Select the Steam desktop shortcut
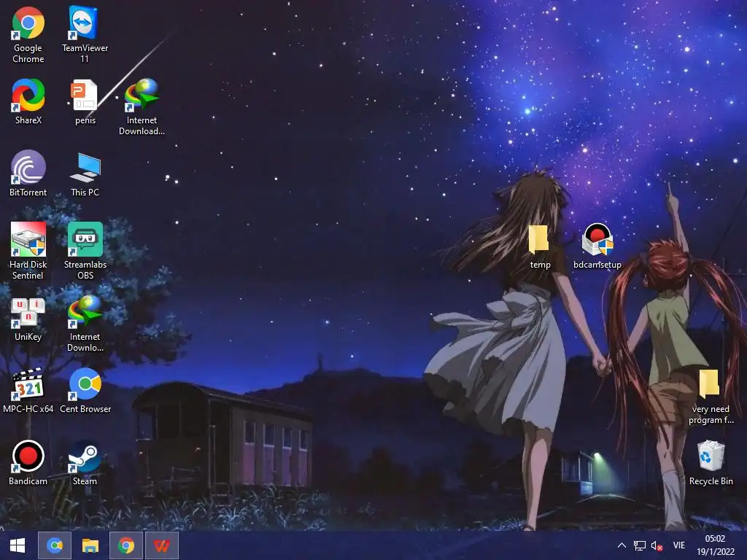 tap(85, 463)
